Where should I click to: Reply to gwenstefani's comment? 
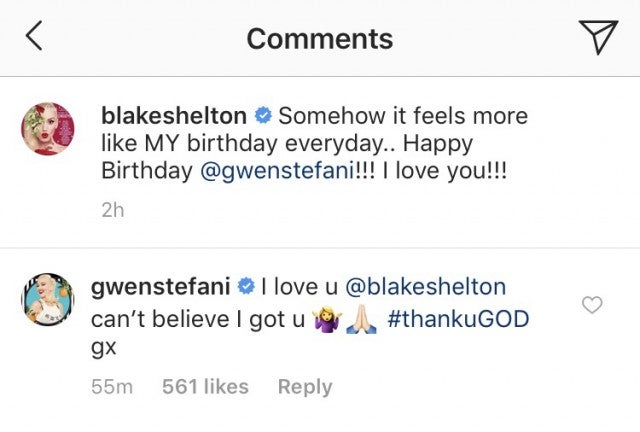point(304,386)
